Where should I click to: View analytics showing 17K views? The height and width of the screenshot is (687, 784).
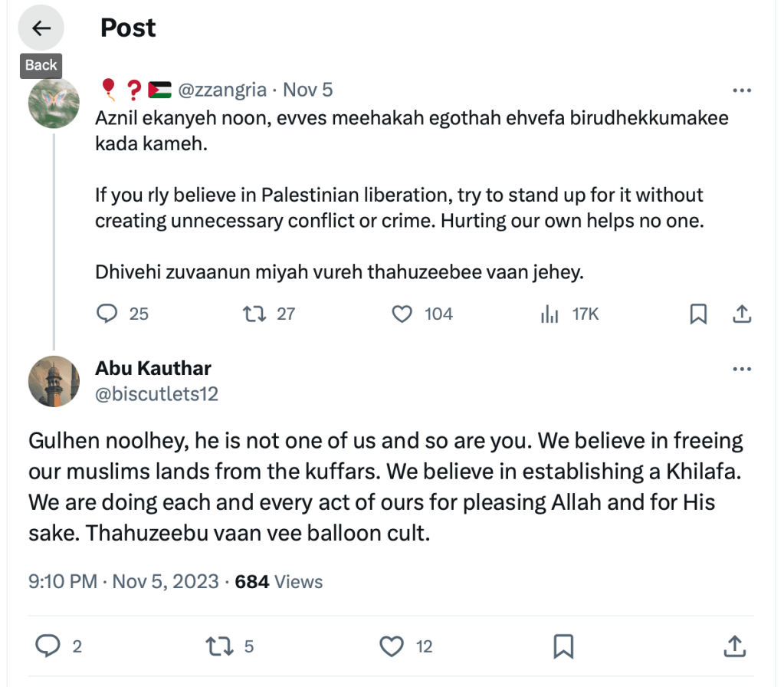[x=550, y=314]
